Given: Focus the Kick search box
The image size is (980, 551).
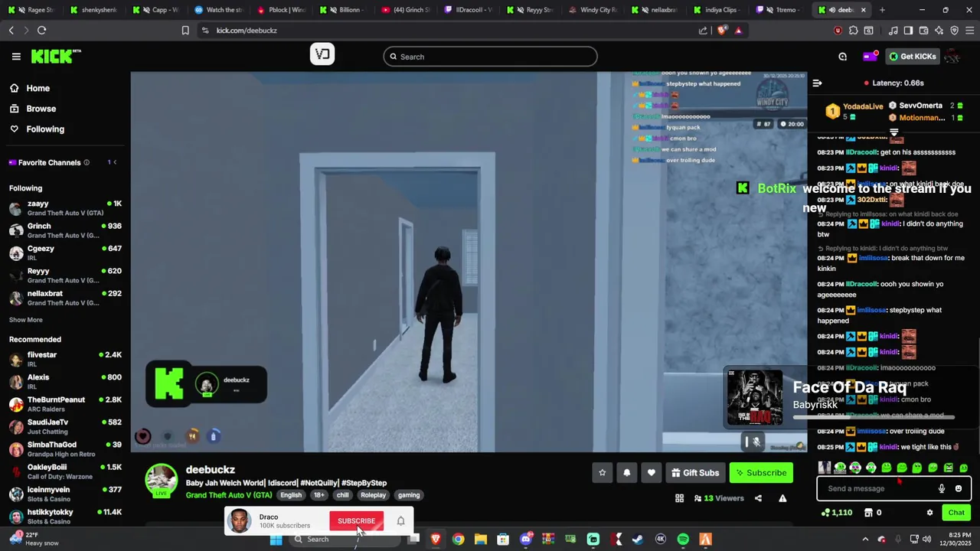Looking at the screenshot, I should (x=490, y=57).
